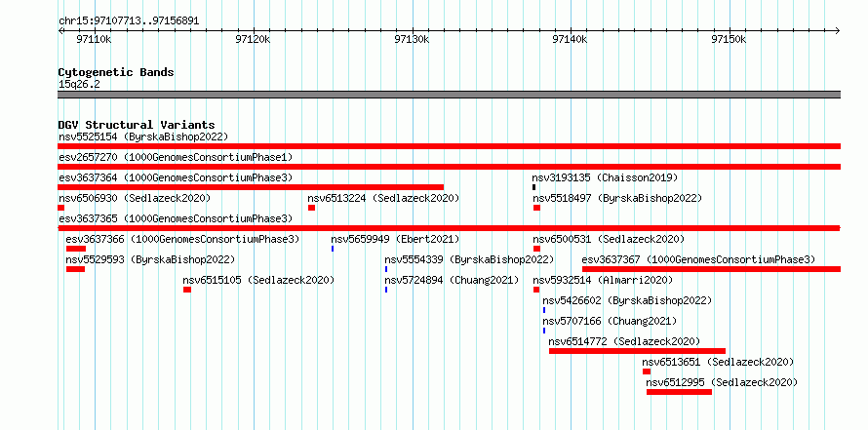Open esv3637367 (1000GenomesConsortiumPhase3) label

coord(698,259)
